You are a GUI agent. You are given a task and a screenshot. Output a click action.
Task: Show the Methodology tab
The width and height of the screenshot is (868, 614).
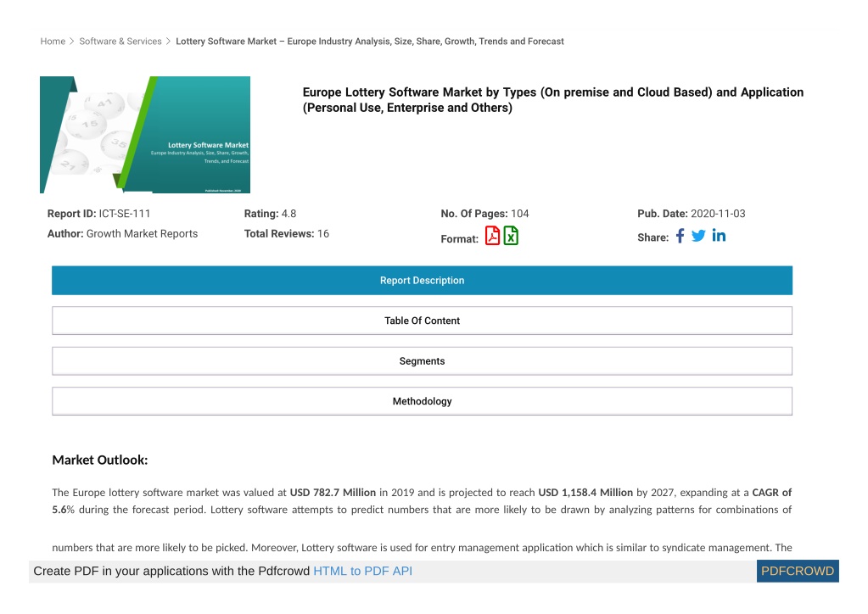click(x=422, y=401)
